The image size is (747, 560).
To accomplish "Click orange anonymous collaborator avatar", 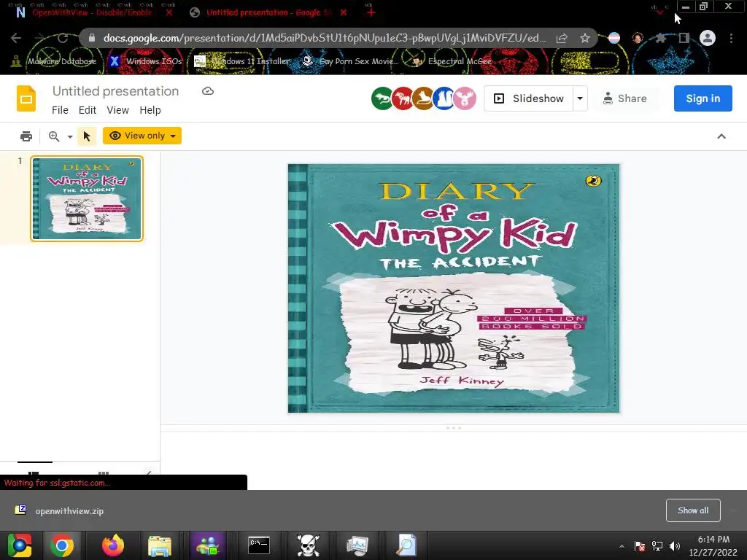I will tap(423, 98).
